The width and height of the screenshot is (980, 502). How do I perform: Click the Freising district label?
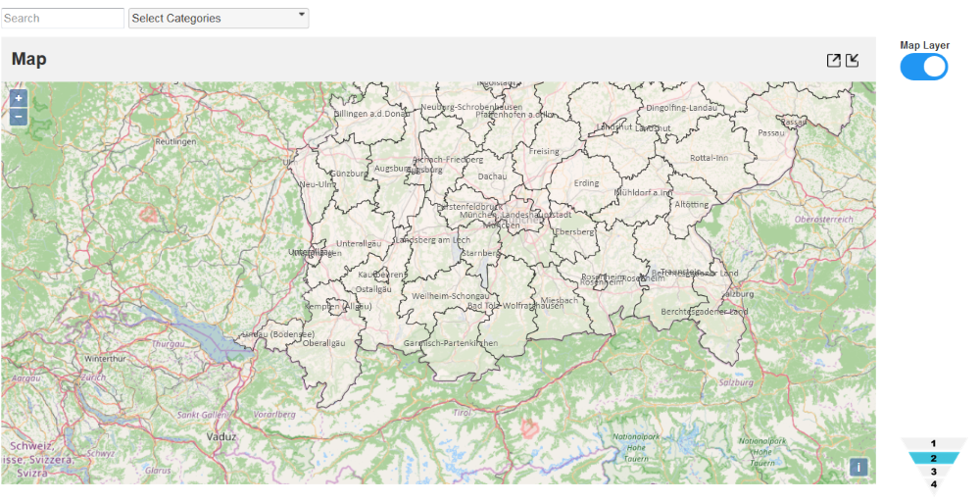[x=544, y=151]
